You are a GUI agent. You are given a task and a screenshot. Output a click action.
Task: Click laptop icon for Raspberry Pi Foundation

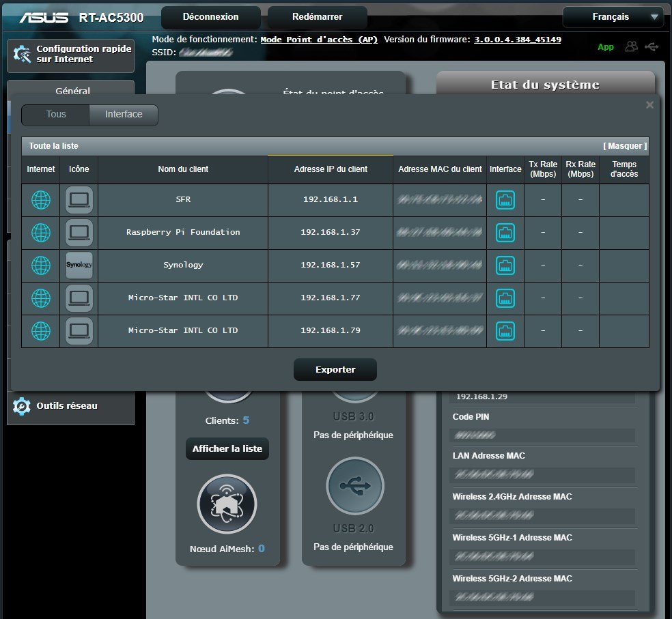pos(79,233)
